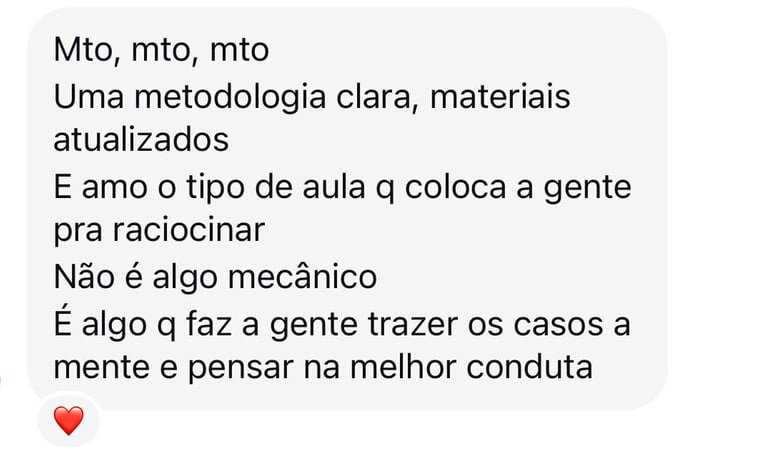
Task: Click the text line "Mto, mto, mto"
Action: point(161,50)
